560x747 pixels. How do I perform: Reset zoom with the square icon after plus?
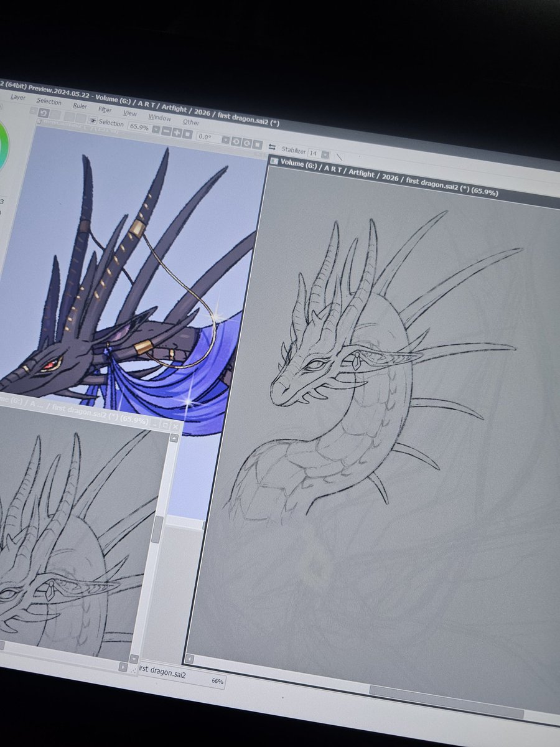187,134
